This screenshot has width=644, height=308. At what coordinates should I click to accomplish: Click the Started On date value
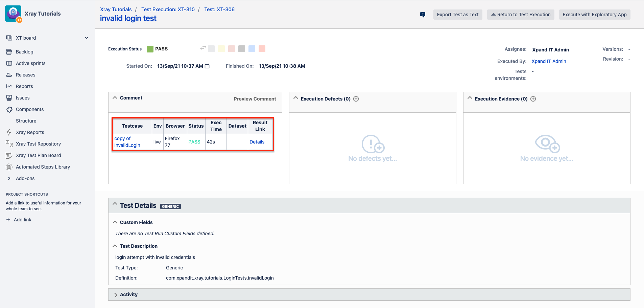click(x=180, y=66)
